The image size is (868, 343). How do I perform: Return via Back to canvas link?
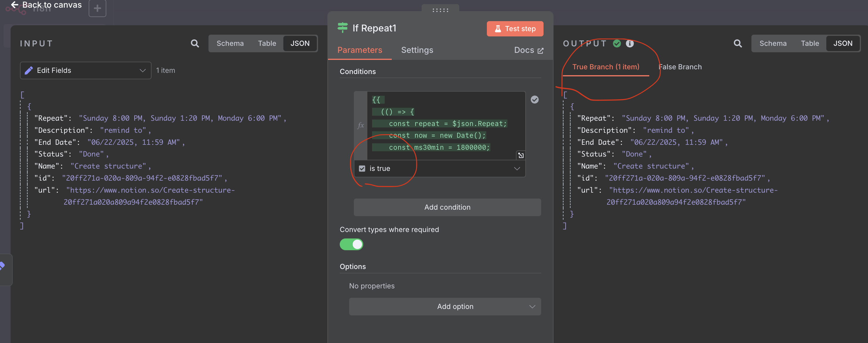click(46, 5)
